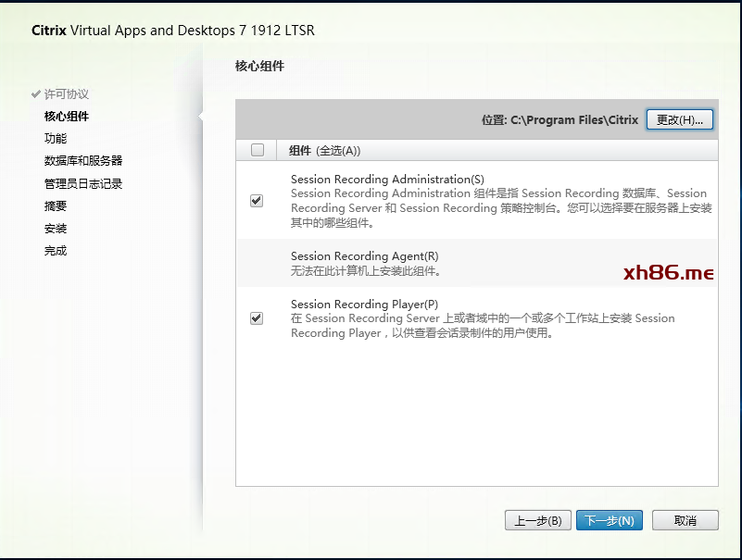Click the Session Recording Player(P) label

[364, 304]
